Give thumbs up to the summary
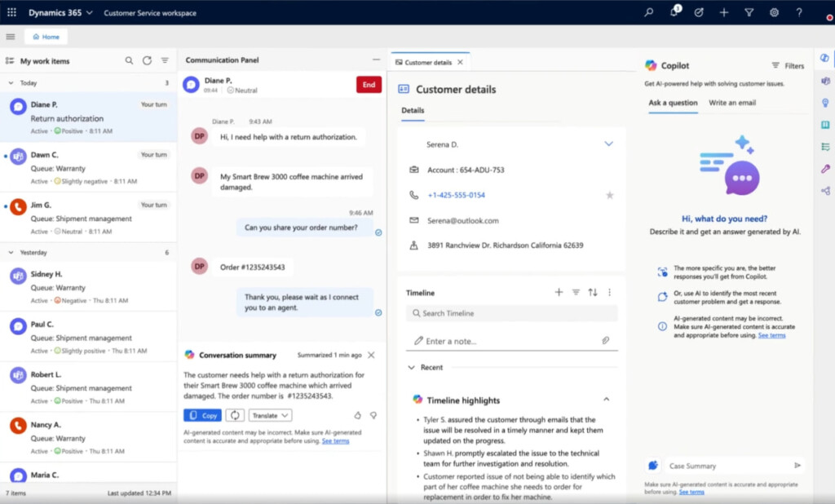This screenshot has width=835, height=504. coord(357,415)
